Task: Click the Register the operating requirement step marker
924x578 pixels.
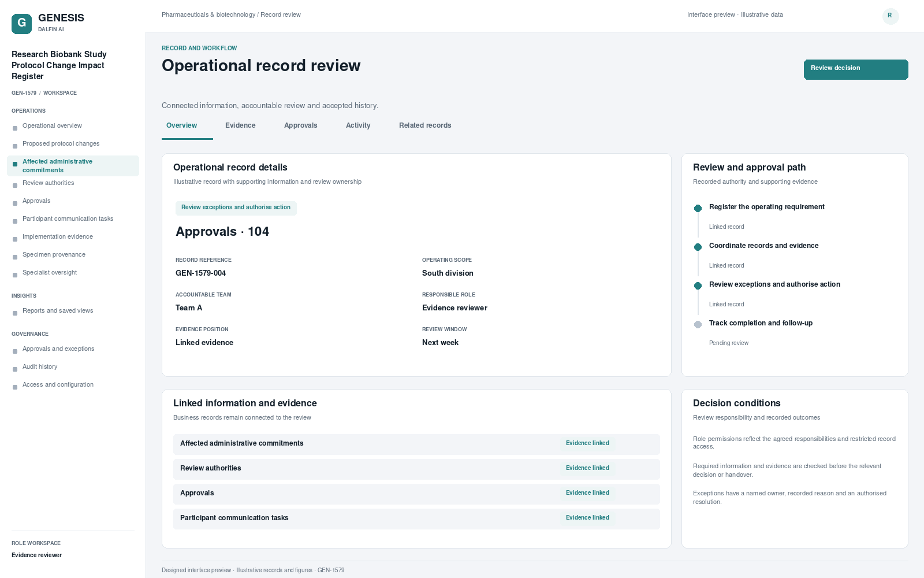Action: coord(698,208)
